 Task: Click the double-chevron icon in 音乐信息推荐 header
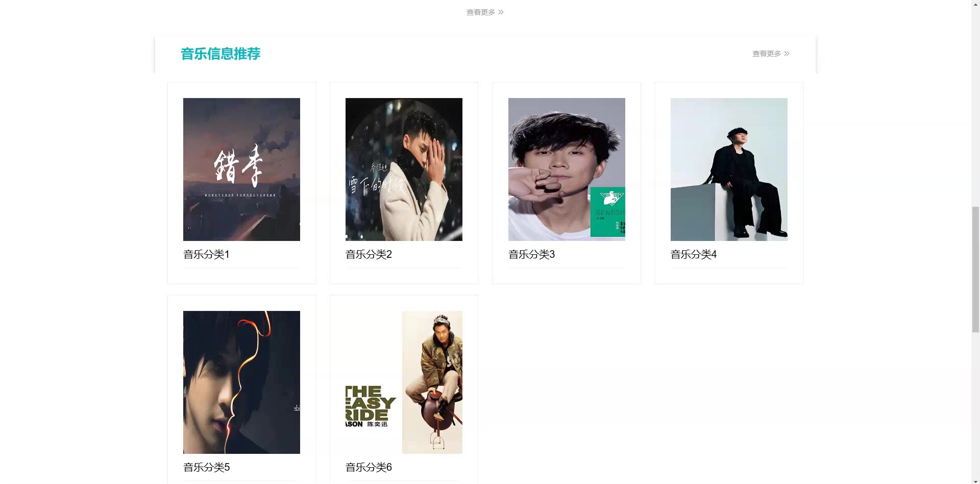[787, 54]
